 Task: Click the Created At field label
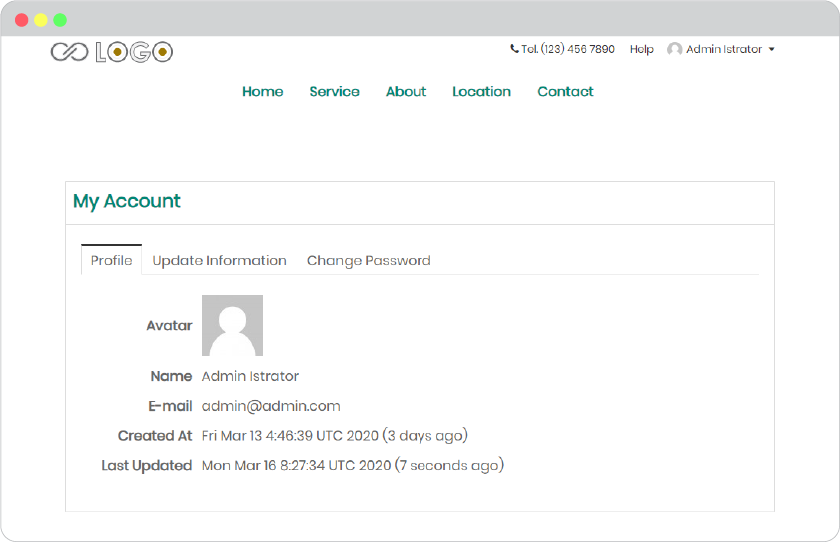click(x=155, y=436)
